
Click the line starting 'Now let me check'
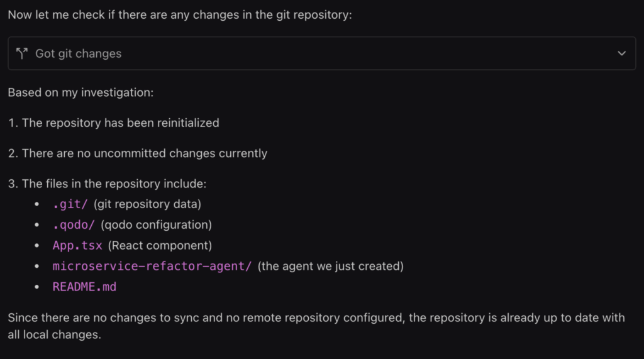pos(180,15)
